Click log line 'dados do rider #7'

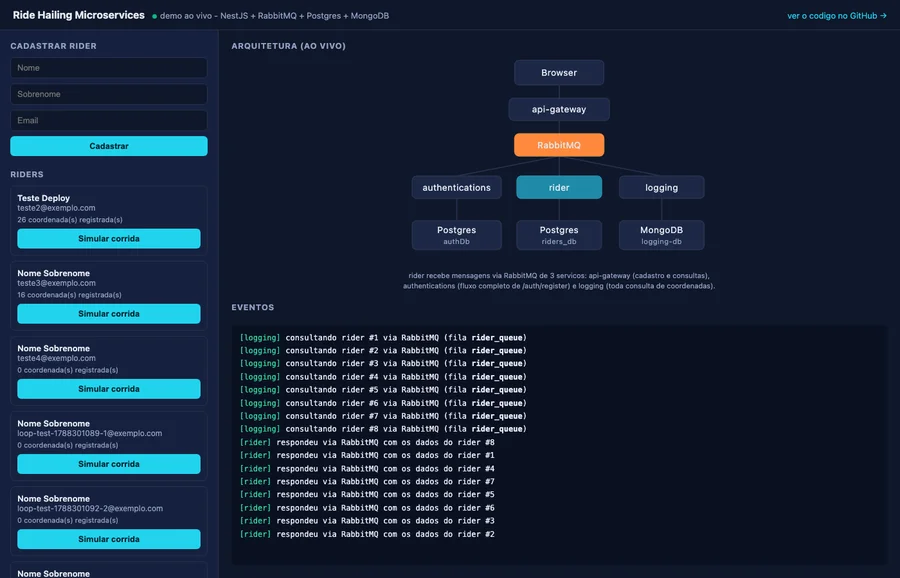(x=367, y=482)
